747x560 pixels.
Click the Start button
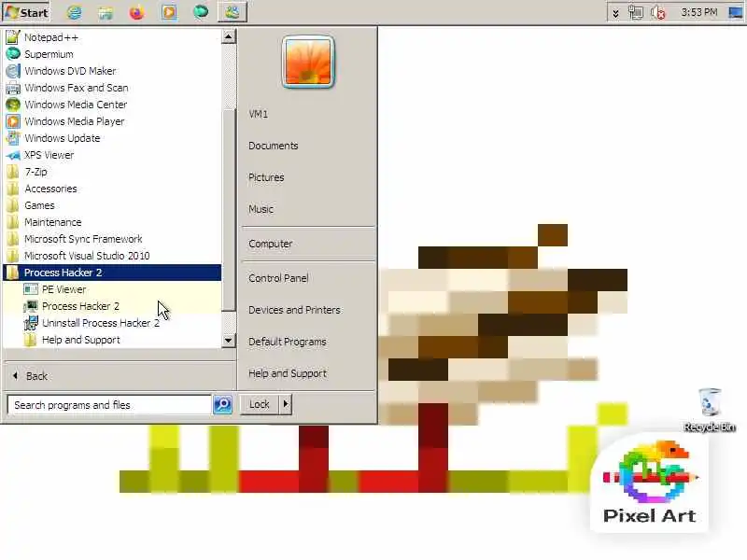27,12
